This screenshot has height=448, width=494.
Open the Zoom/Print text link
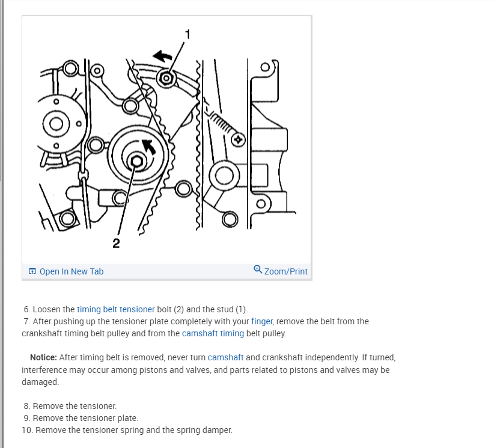tap(285, 271)
